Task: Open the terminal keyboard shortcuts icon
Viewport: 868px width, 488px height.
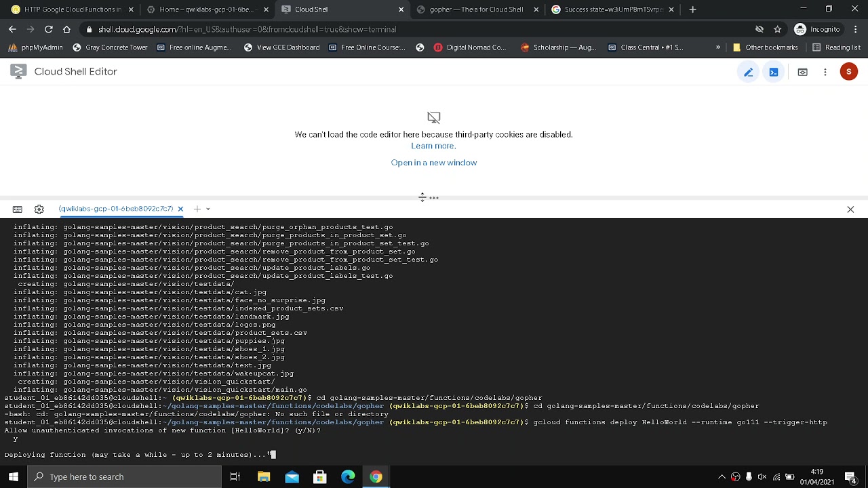Action: click(18, 209)
